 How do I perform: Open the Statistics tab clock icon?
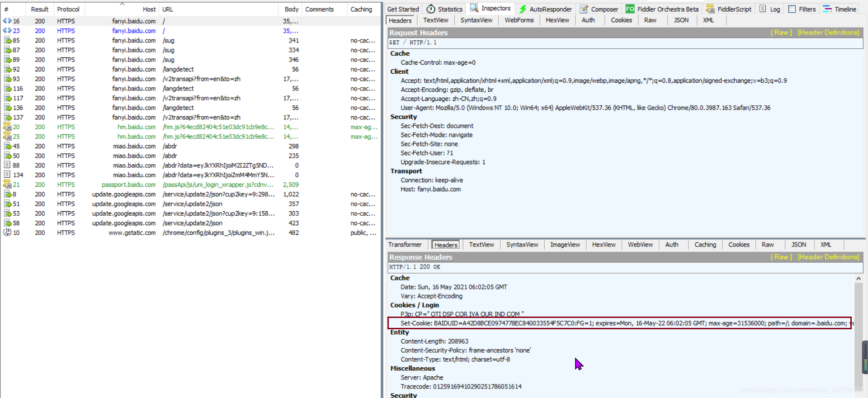pyautogui.click(x=431, y=9)
